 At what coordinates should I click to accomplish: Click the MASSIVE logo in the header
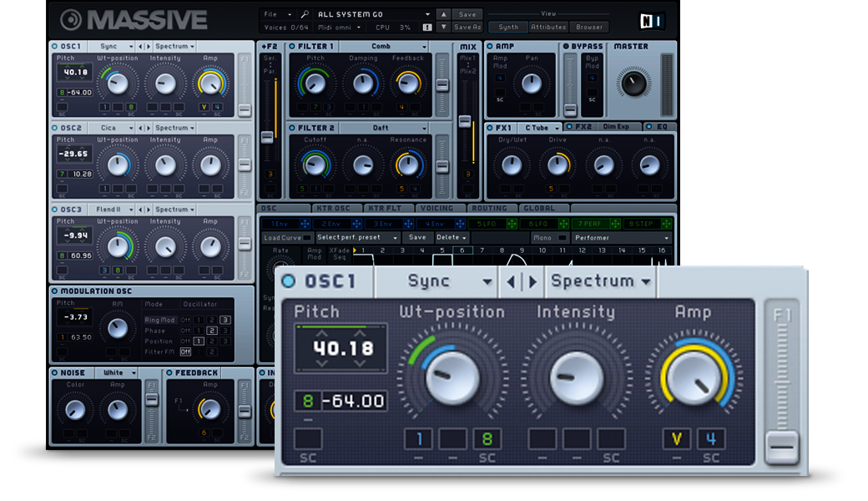click(x=134, y=20)
